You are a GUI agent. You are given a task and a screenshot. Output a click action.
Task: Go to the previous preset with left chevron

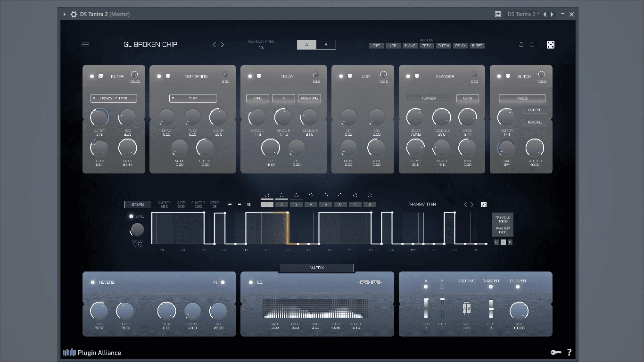(215, 45)
